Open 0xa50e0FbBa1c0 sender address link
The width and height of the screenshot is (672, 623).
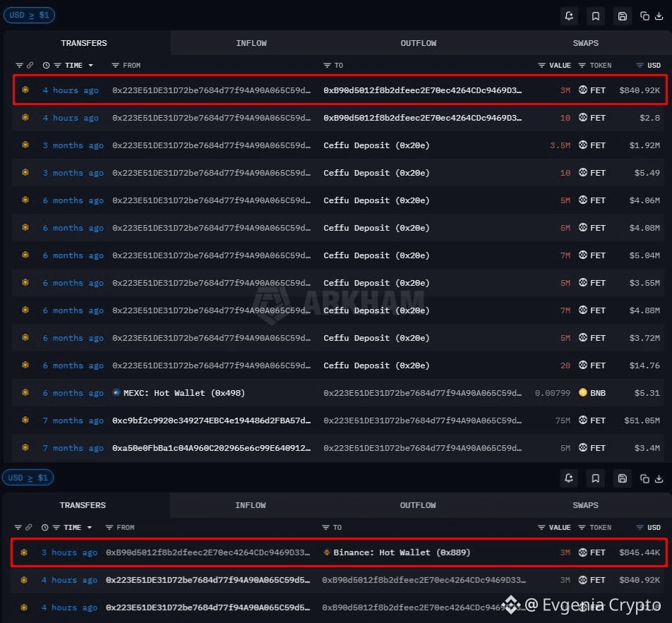click(211, 448)
